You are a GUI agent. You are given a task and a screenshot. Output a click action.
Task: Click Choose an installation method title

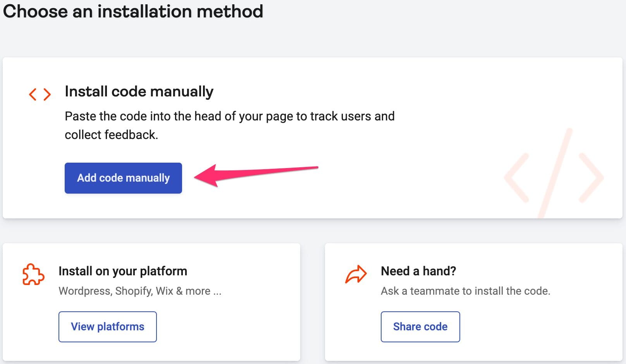point(133,11)
